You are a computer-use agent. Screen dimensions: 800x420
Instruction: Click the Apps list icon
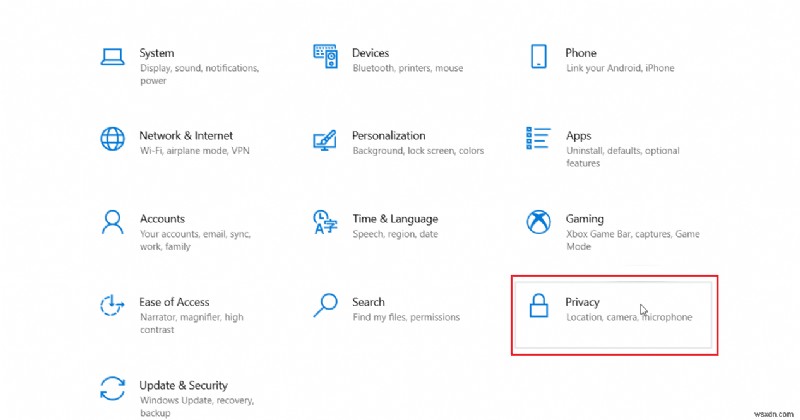(x=538, y=138)
